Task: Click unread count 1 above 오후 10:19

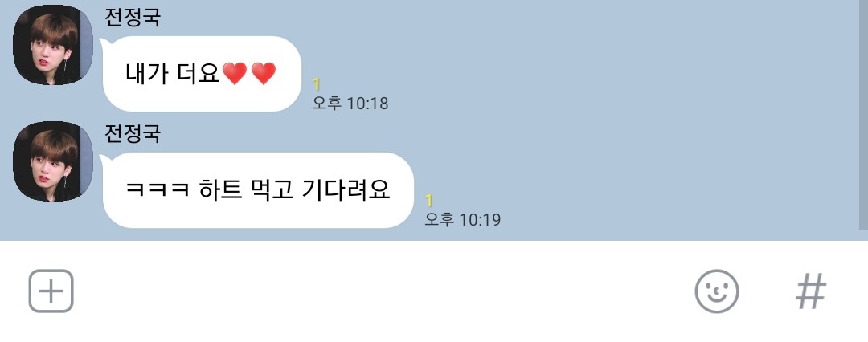Action: (x=428, y=201)
